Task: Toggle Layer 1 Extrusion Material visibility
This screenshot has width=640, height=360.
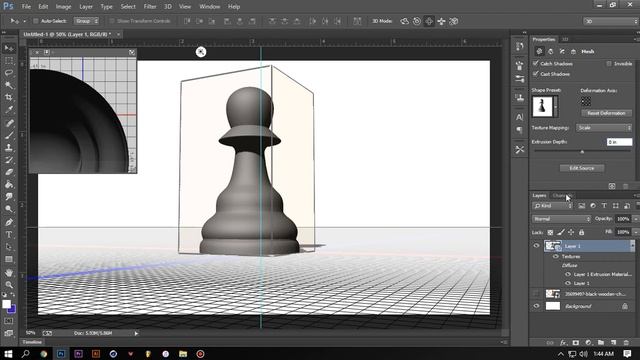Action: [568, 274]
